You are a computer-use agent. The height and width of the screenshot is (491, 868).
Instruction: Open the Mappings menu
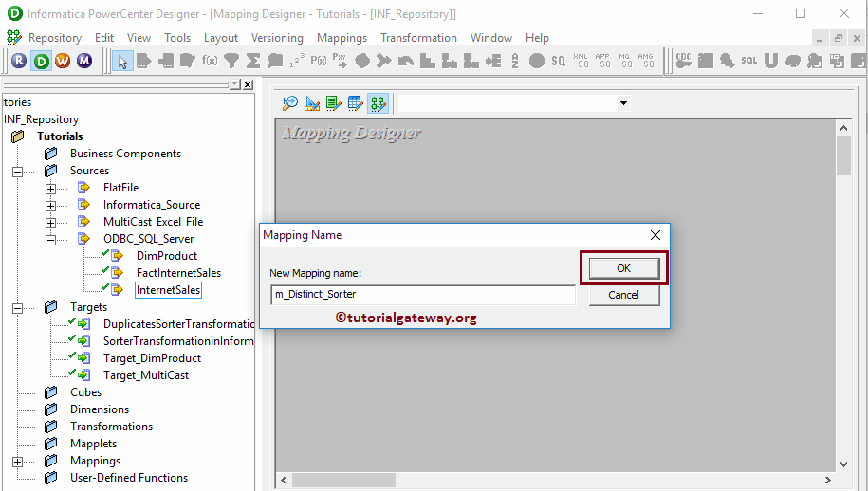coord(342,38)
